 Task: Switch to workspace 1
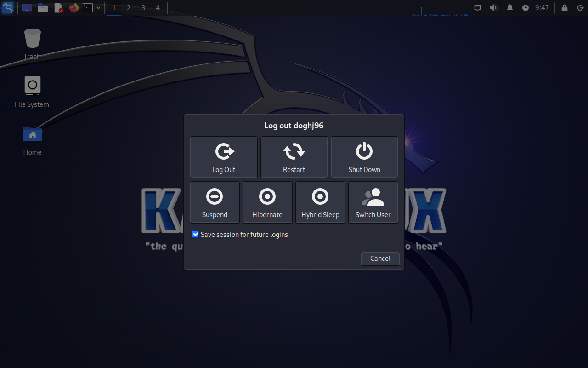(114, 8)
